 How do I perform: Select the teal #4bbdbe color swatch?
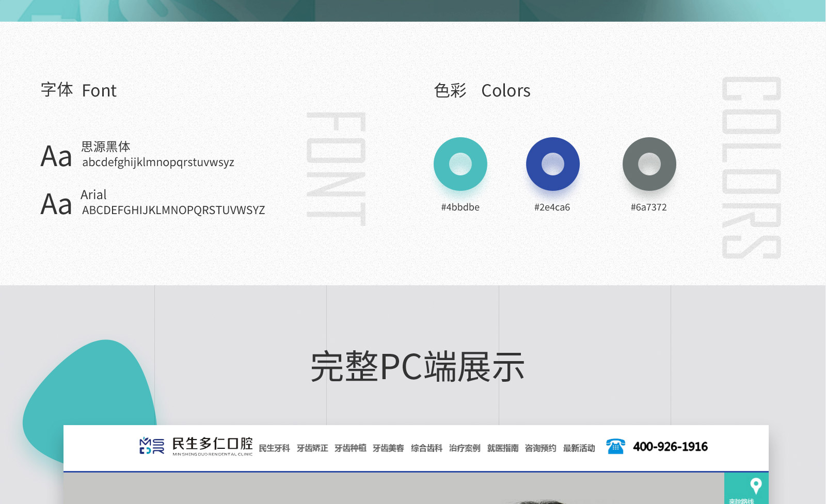(460, 164)
